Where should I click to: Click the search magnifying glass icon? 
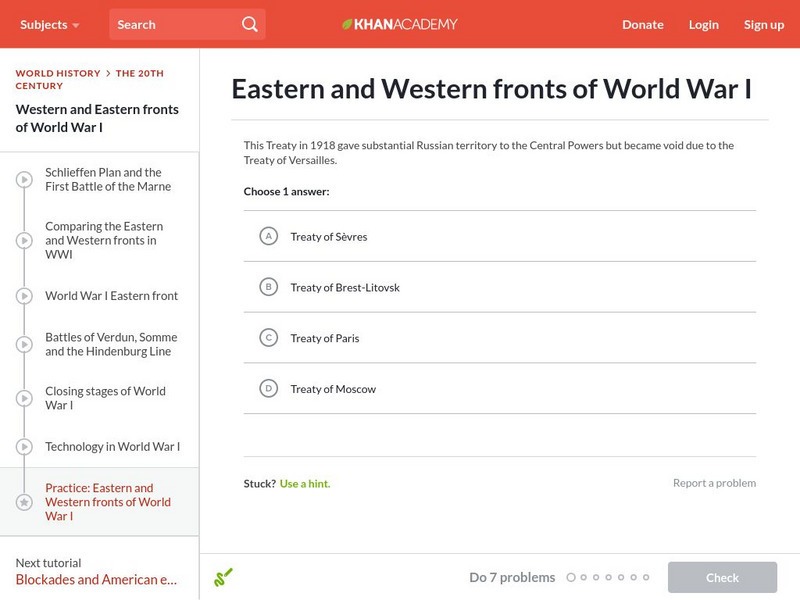click(249, 23)
